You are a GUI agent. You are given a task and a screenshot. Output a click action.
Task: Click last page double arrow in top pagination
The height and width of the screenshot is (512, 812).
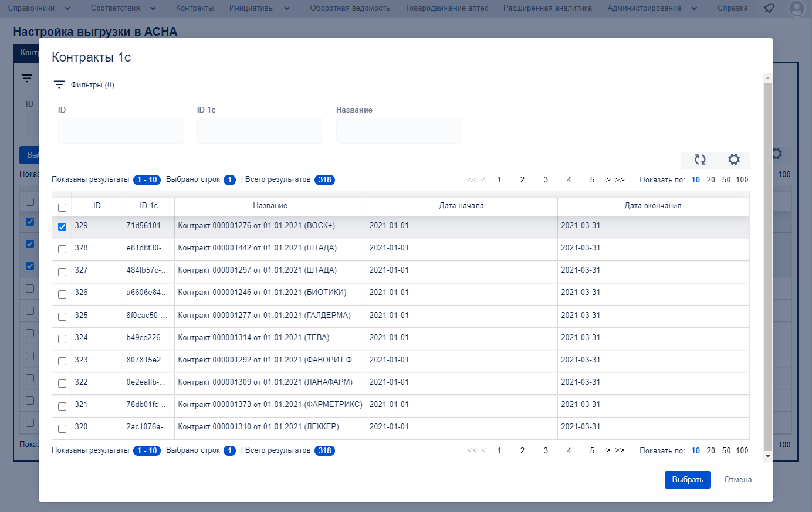click(620, 179)
